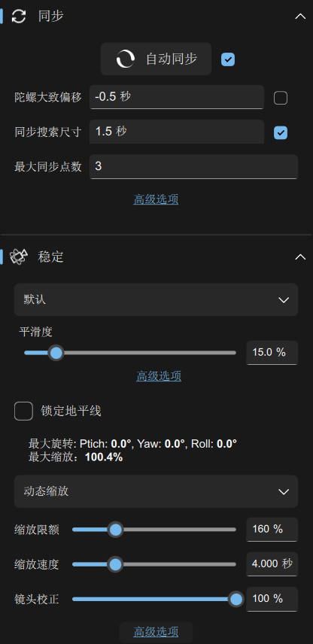Click the 最大同步点数 input field
Viewport: 313px width, 644px height.
point(194,167)
